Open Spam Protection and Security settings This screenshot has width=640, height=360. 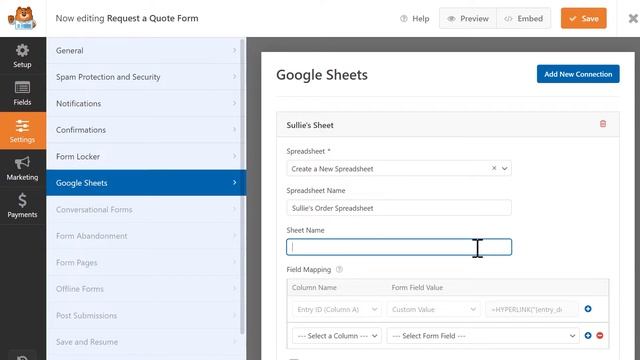tap(146, 77)
